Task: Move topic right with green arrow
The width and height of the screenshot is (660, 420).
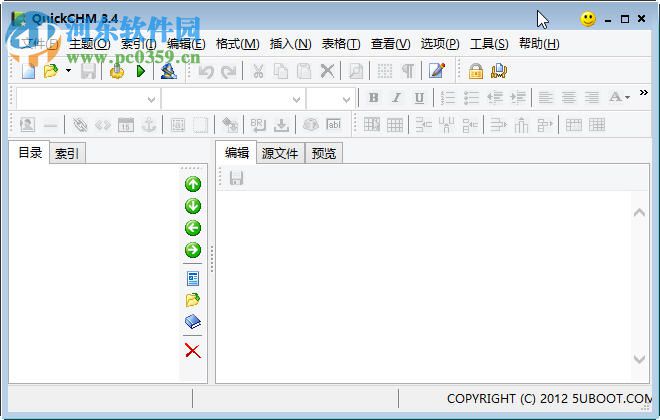Action: pos(193,250)
